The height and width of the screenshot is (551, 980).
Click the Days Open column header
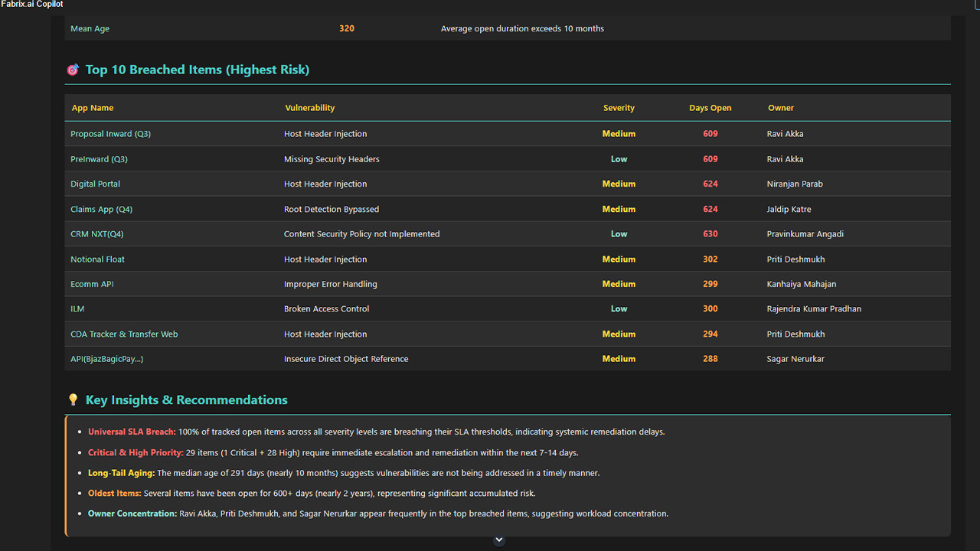tap(710, 108)
